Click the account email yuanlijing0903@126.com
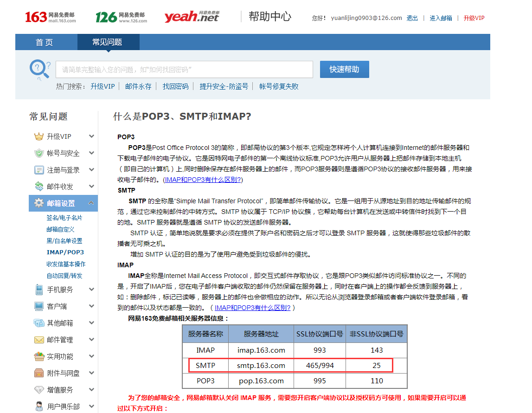 [366, 18]
